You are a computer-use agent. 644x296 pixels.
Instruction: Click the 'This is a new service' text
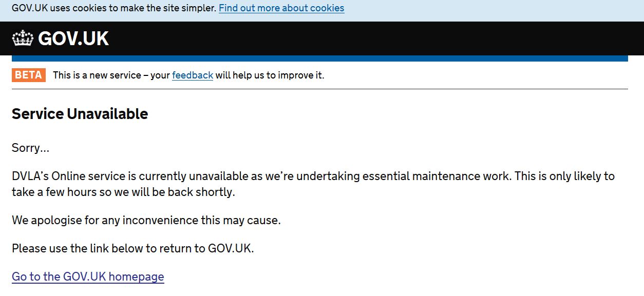97,75
